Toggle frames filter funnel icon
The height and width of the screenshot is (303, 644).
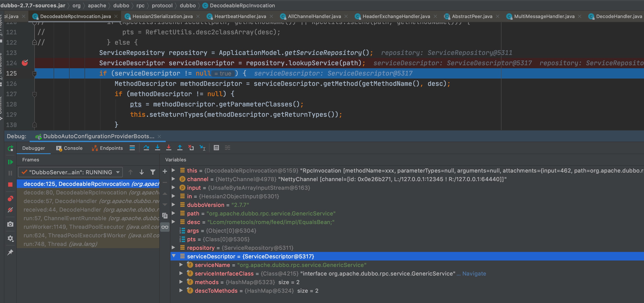(153, 172)
